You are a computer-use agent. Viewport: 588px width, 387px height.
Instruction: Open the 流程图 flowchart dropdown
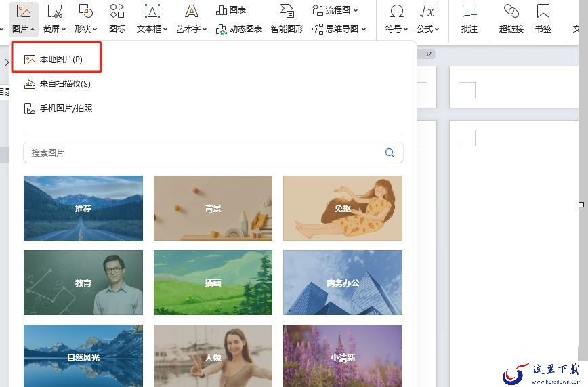335,10
